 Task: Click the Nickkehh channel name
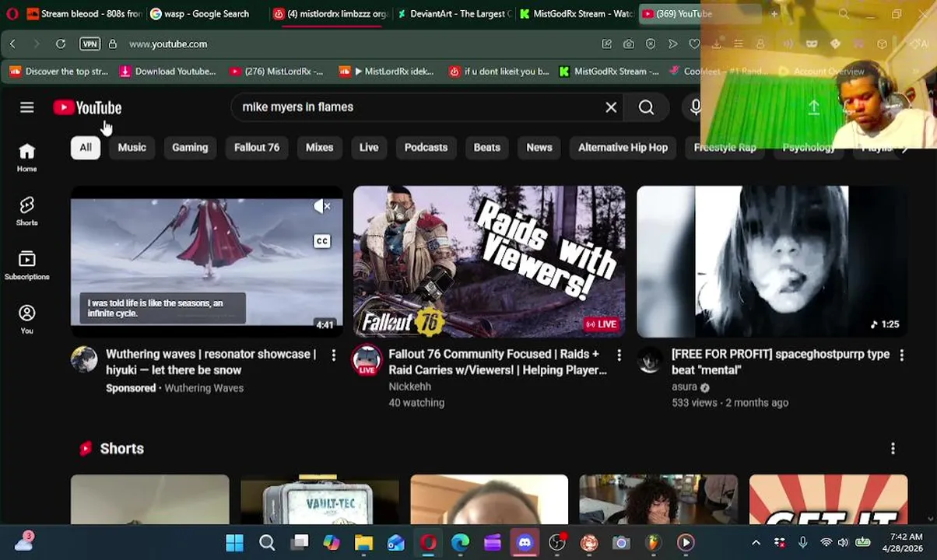tap(409, 387)
